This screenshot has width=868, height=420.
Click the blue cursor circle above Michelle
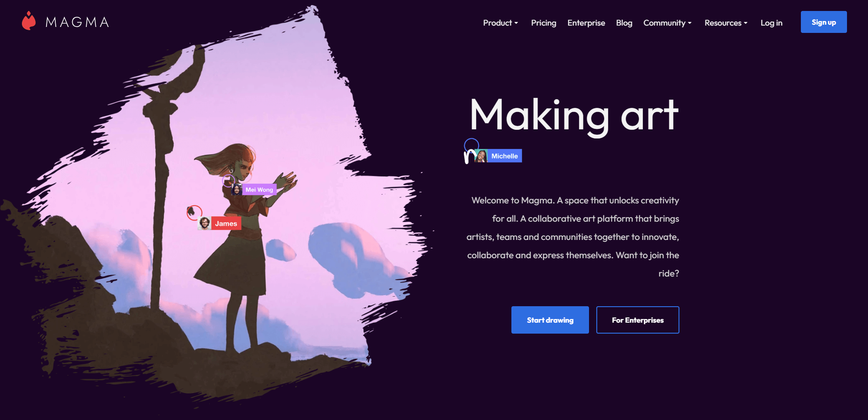(x=471, y=145)
